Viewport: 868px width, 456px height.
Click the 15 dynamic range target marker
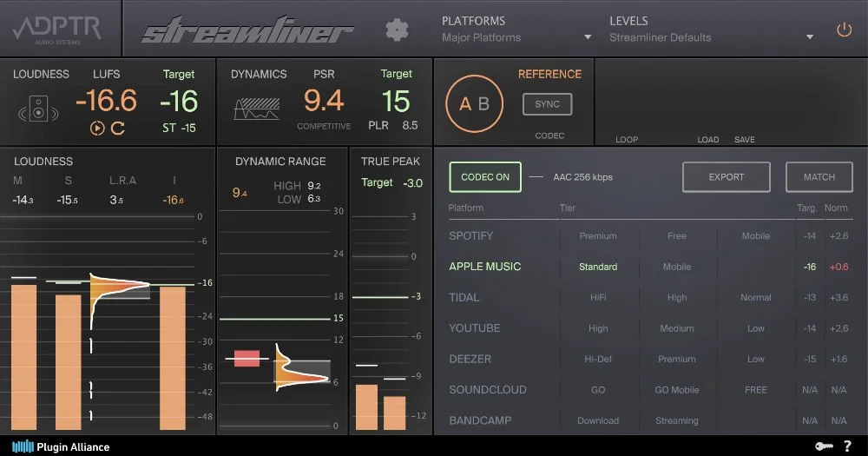tap(339, 318)
